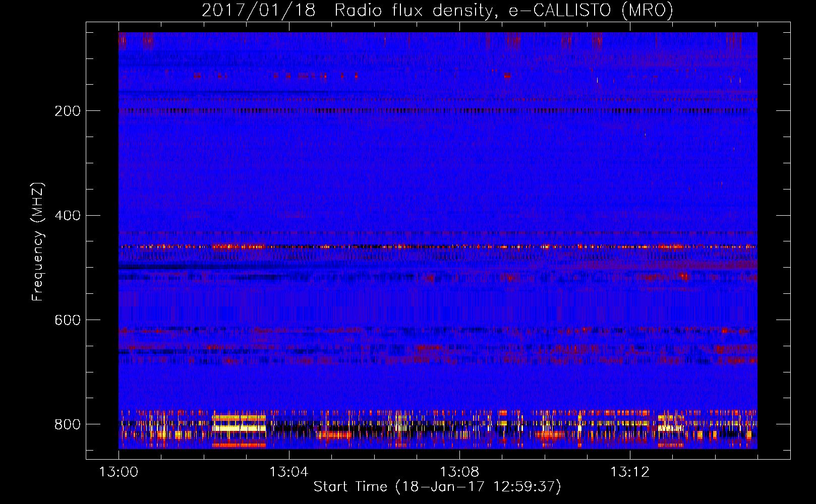Image resolution: width=816 pixels, height=504 pixels.
Task: Click the 13:00 time tick label
Action: (x=119, y=472)
